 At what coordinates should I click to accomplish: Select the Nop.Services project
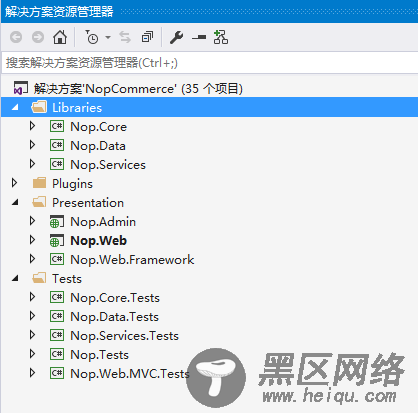tap(108, 165)
